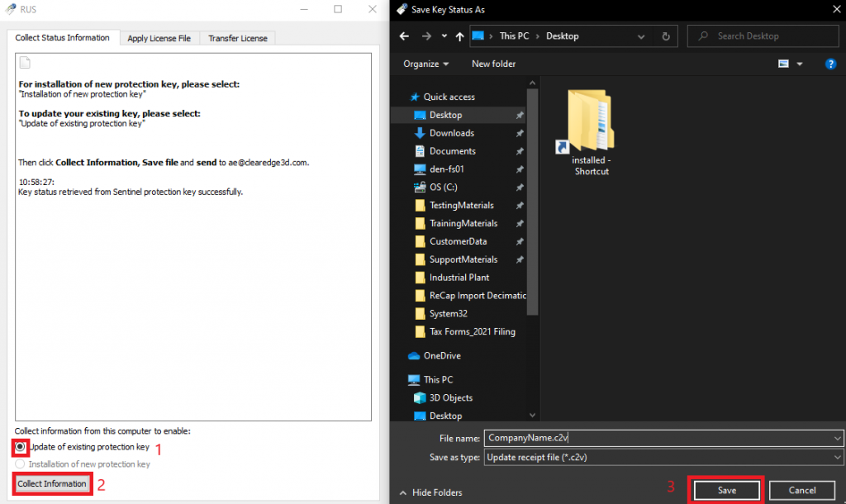Click the Up directory arrow
Image resolution: width=846 pixels, height=504 pixels.
[459, 36]
